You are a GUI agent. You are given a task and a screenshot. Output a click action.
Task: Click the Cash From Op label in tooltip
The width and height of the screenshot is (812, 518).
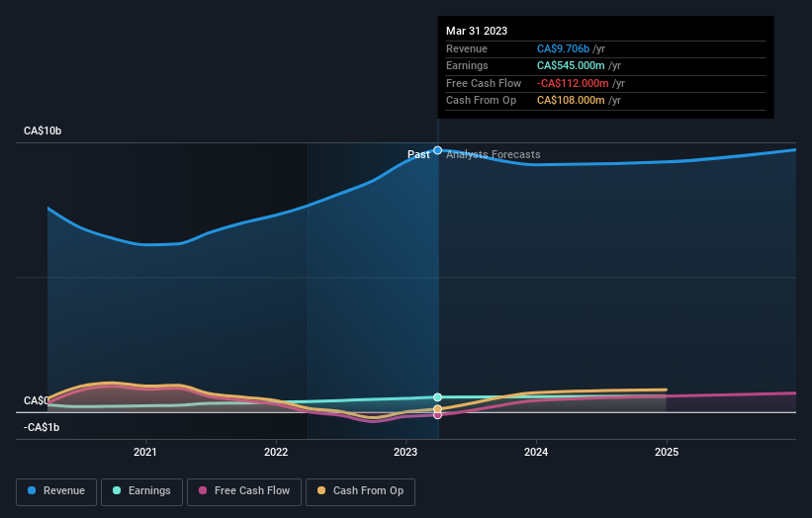coord(481,101)
